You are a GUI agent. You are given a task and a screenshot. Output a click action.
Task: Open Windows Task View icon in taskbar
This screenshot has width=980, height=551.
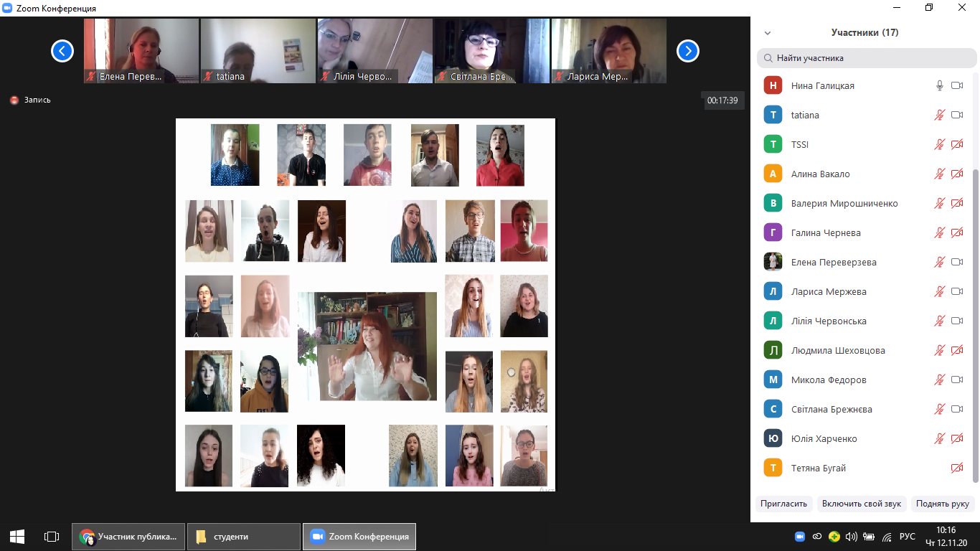tap(51, 537)
